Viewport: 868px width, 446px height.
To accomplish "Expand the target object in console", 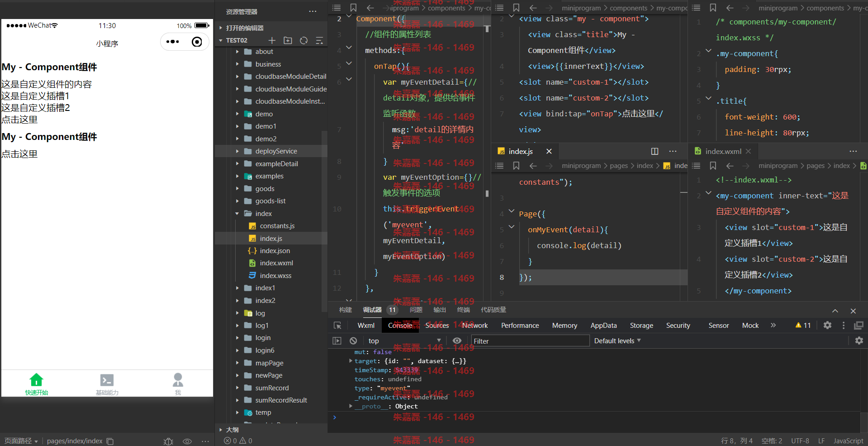I will pos(351,361).
